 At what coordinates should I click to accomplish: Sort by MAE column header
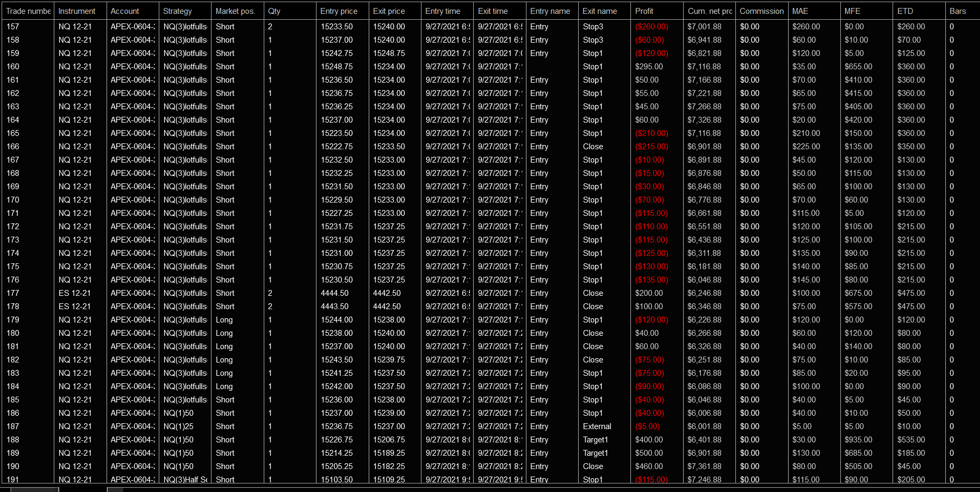(x=814, y=11)
